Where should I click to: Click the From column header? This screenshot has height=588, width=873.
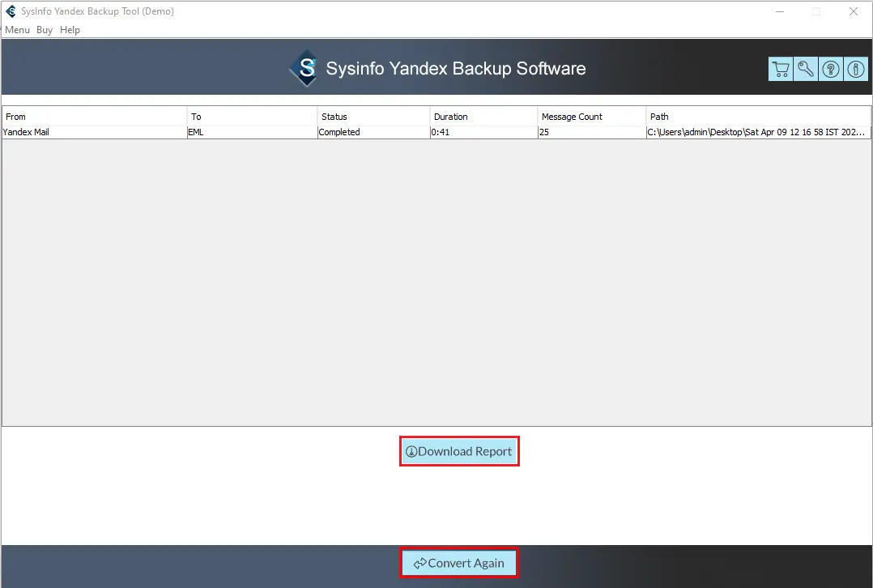click(x=94, y=117)
